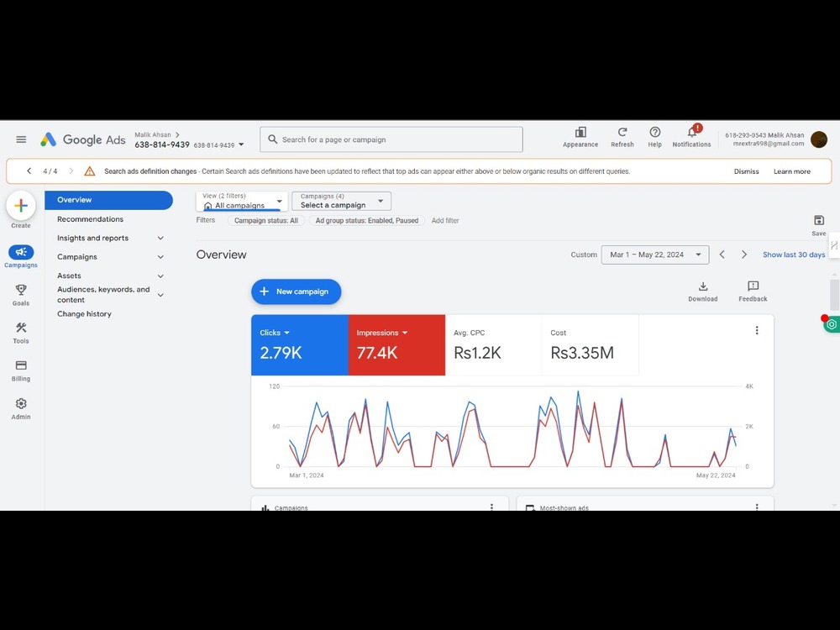This screenshot has width=840, height=630.
Task: Open the date range dropdown
Action: click(655, 255)
